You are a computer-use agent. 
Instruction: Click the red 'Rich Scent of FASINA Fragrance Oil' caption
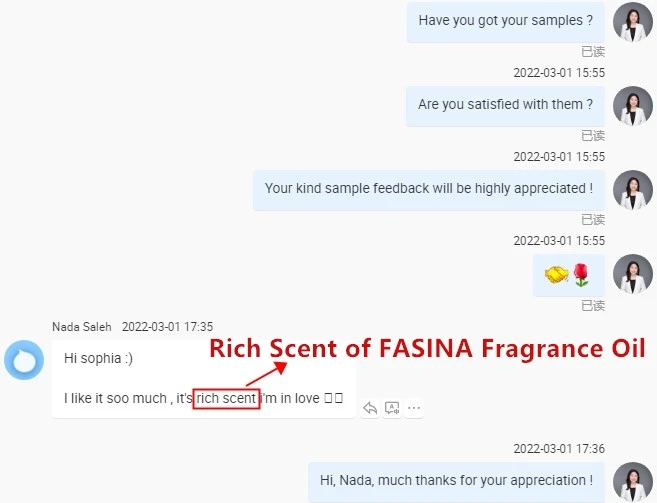tap(427, 349)
